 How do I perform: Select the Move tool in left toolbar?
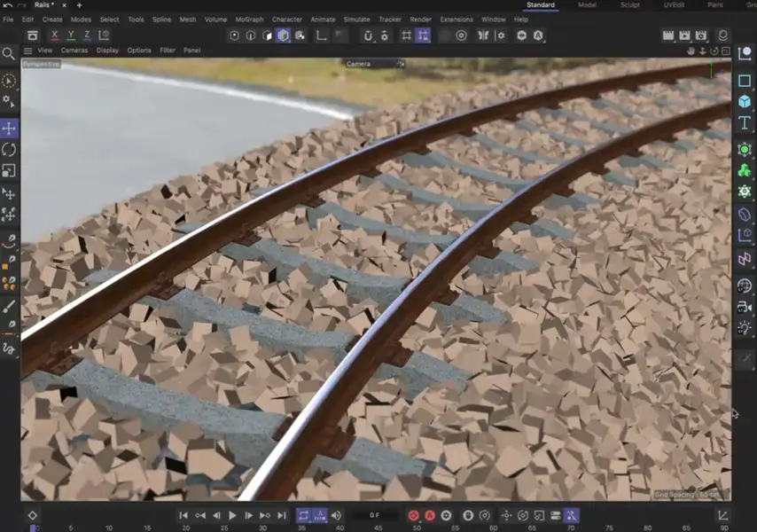pos(9,129)
